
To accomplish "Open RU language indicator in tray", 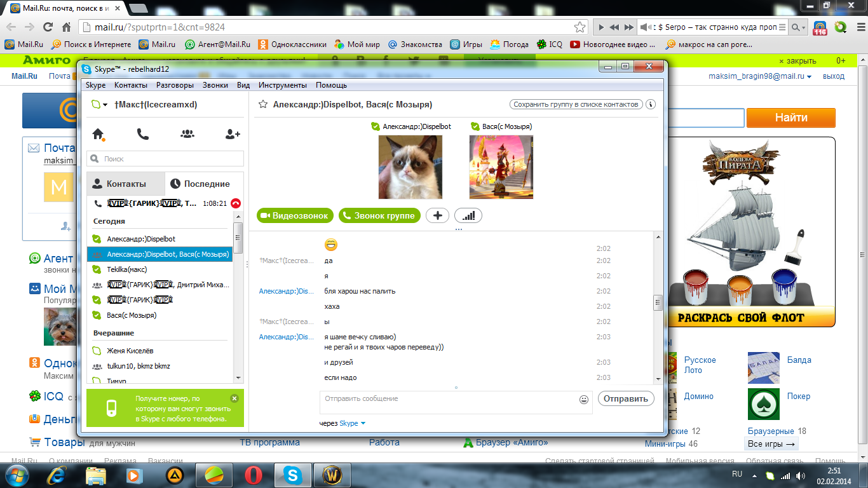I will pyautogui.click(x=737, y=474).
